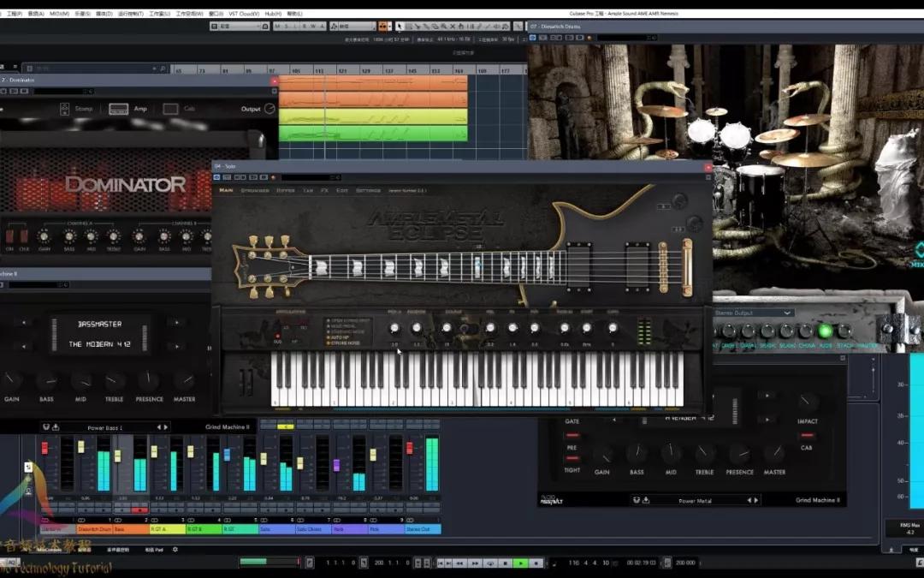The image size is (924, 578).
Task: Click load preset icon left of Power Bass 1
Action: tap(46, 427)
